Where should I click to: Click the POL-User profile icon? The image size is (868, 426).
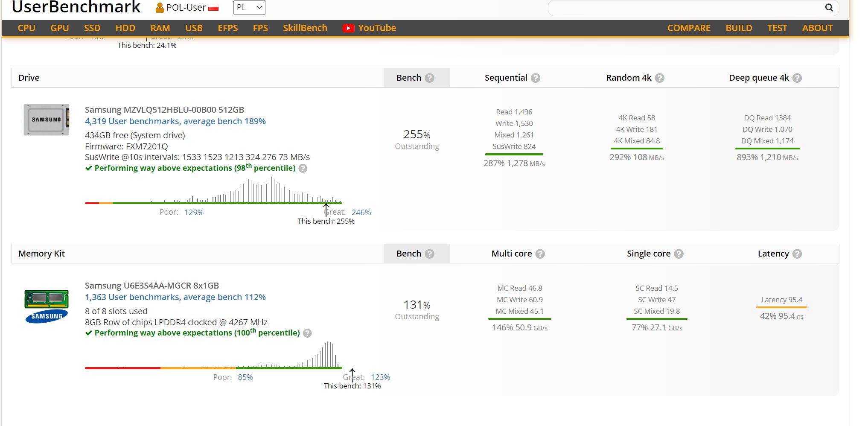(x=160, y=8)
